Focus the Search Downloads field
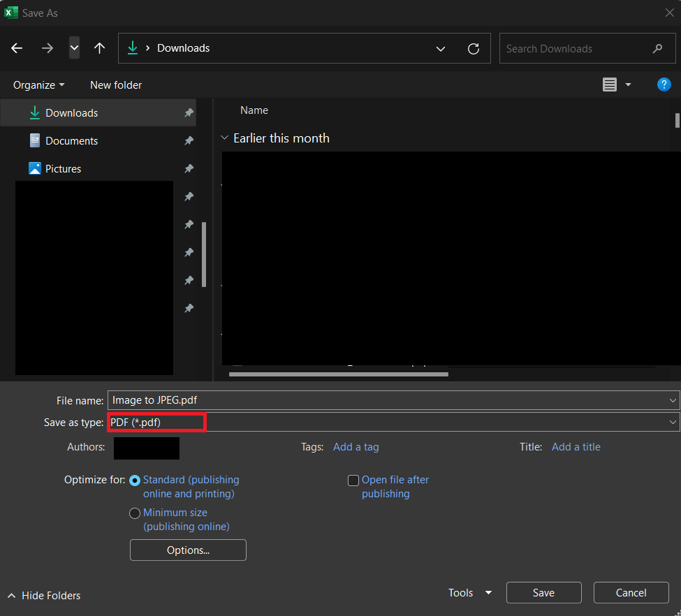681x616 pixels. pos(587,49)
